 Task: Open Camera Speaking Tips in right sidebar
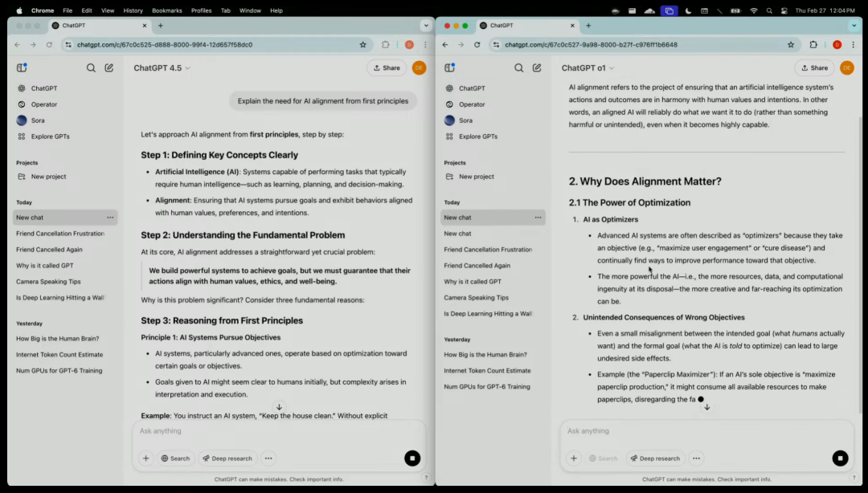[x=476, y=298]
